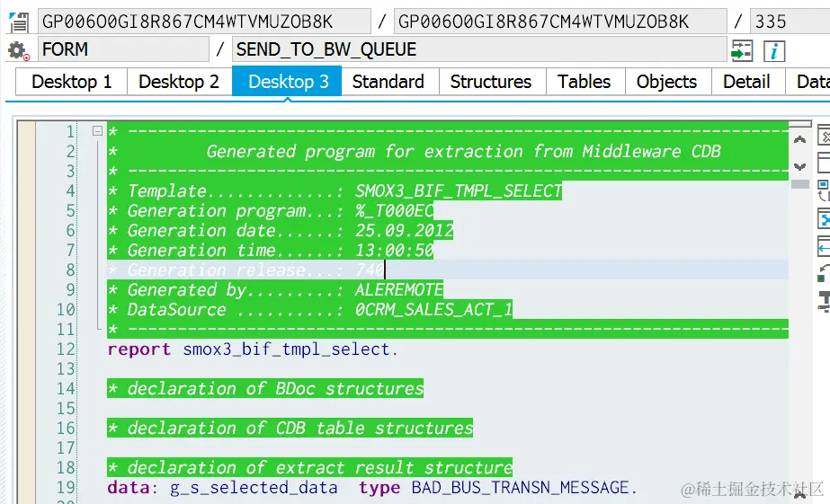Viewport: 830px width, 504px height.
Task: Select the Desktop 3 tab
Action: tap(288, 82)
